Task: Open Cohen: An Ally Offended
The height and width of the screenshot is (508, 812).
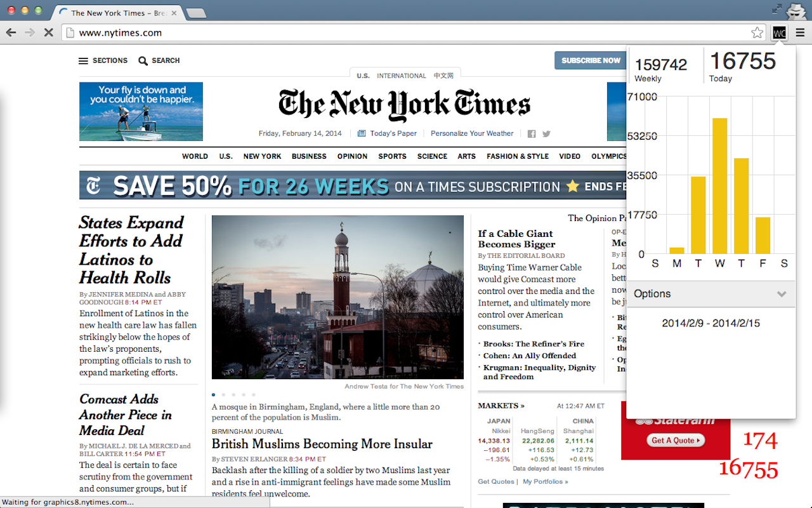Action: (x=530, y=356)
